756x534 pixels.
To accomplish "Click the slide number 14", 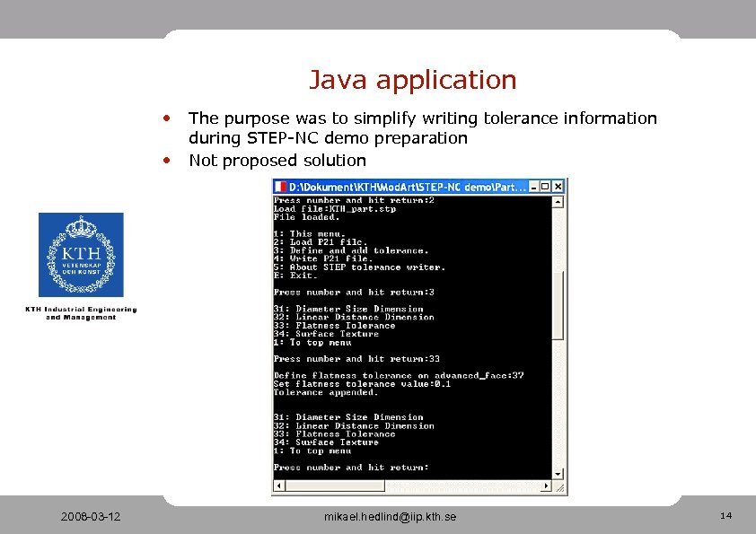I will coord(725,516).
